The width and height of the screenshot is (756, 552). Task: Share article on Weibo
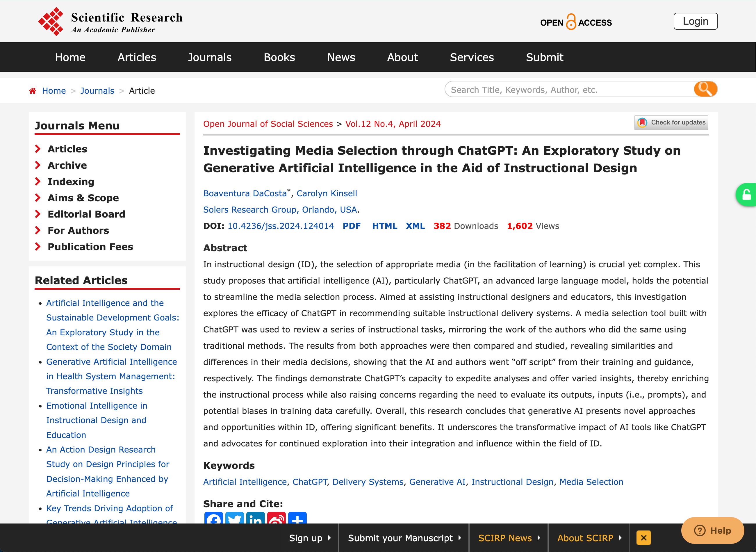pos(277,518)
